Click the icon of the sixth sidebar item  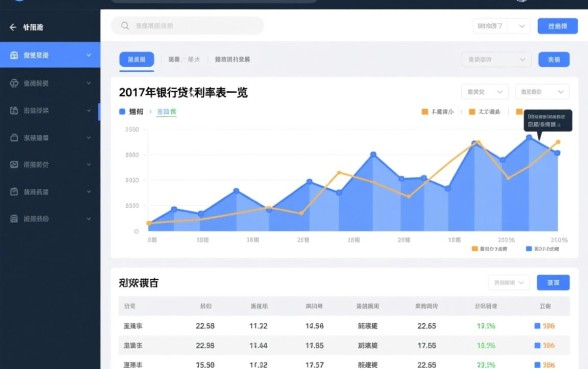(14, 192)
